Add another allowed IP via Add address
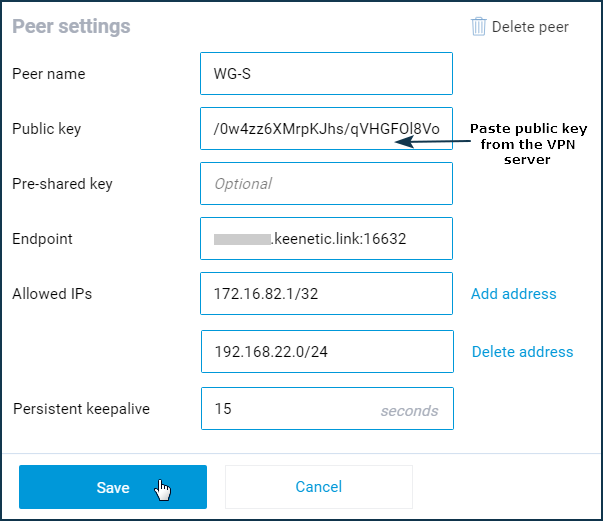Screen dimensions: 603x521 [x=513, y=294]
